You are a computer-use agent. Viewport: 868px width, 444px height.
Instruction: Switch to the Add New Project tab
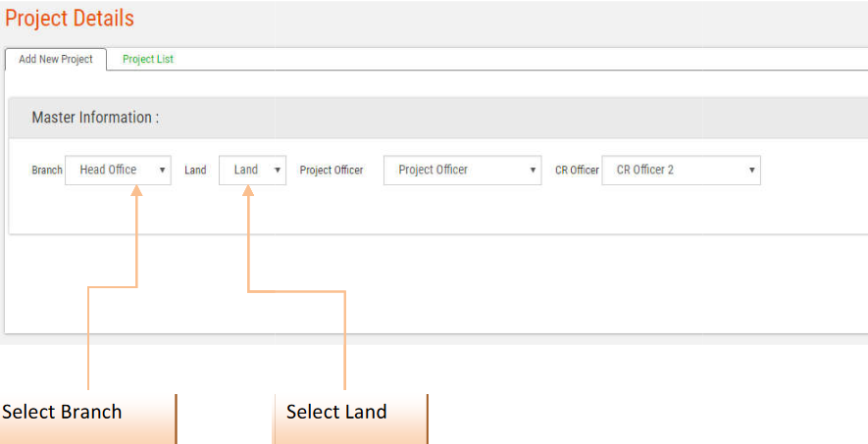pos(56,59)
